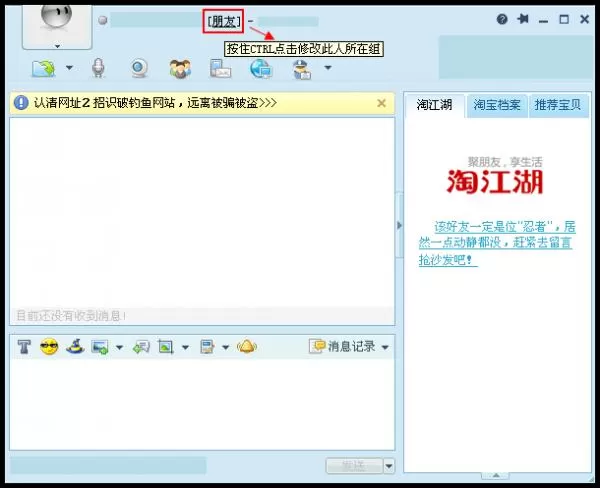The height and width of the screenshot is (488, 600).
Task: Click the calculator-like tool icon
Action: click(x=207, y=347)
